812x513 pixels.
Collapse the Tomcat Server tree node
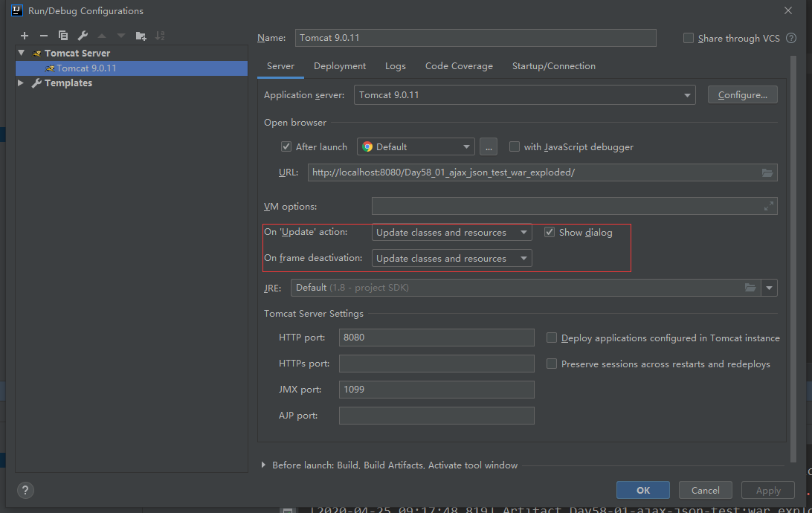point(21,53)
